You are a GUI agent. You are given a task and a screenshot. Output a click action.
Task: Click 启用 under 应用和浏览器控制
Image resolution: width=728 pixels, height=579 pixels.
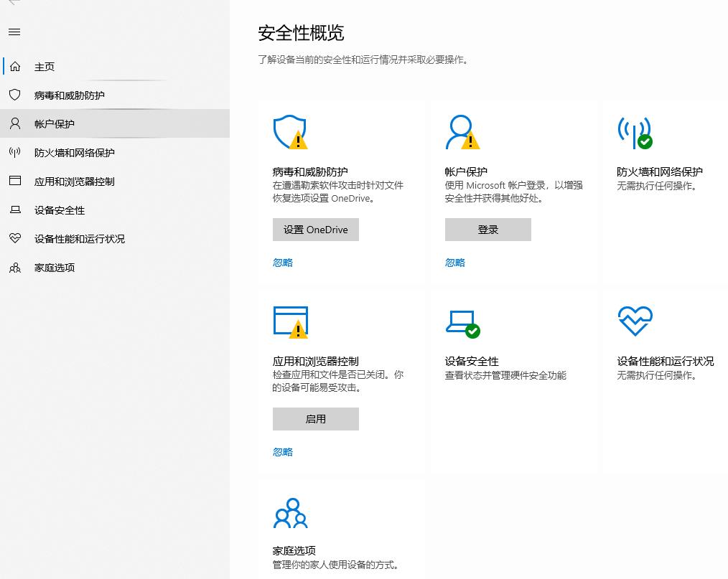coord(315,418)
